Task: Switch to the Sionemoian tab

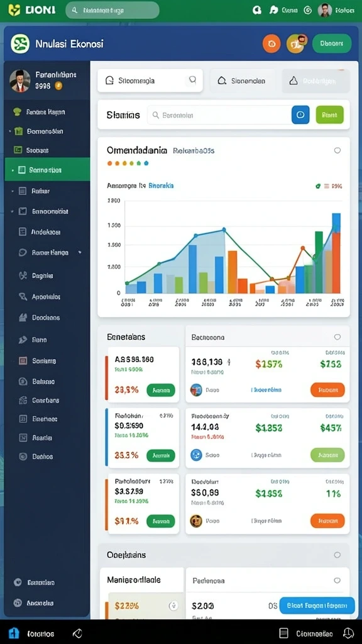Action: pyautogui.click(x=242, y=81)
